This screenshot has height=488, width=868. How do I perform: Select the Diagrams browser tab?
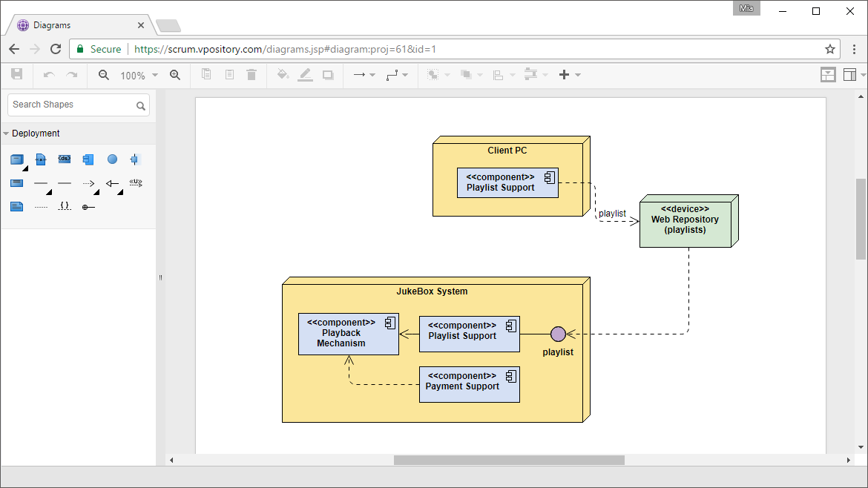79,25
